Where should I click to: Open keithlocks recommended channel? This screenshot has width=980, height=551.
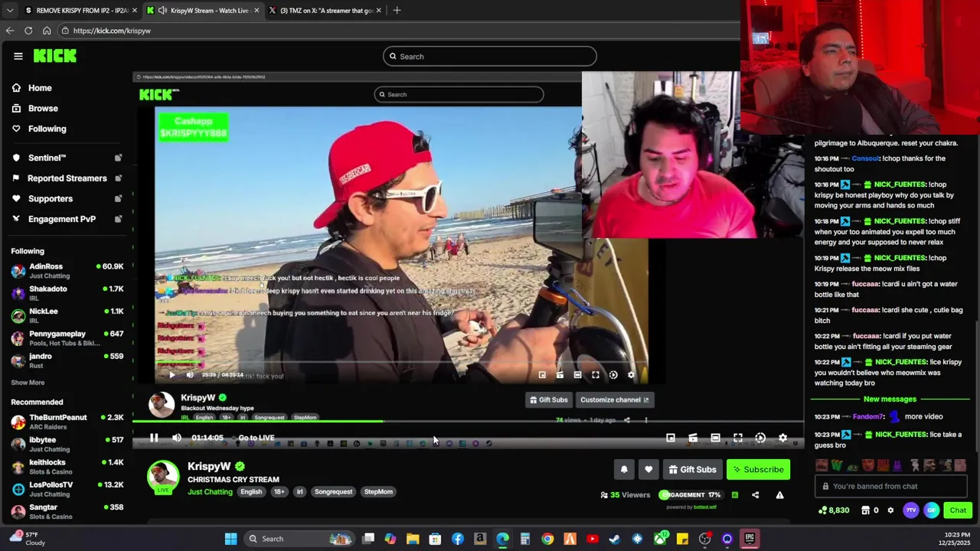[x=67, y=467]
